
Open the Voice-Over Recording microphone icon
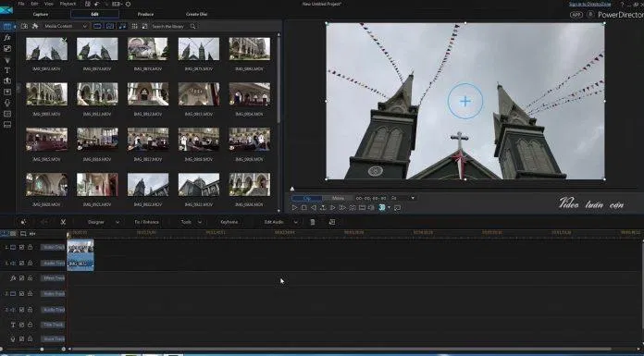tap(7, 103)
